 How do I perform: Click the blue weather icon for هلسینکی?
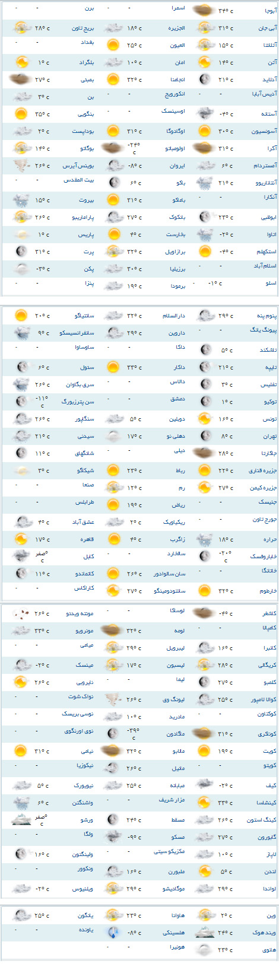point(113,933)
